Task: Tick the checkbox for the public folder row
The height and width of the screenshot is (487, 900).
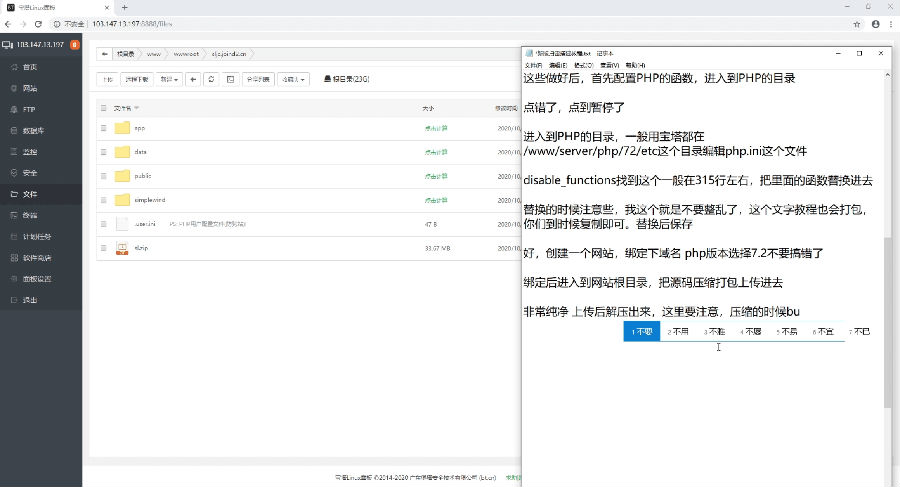Action: point(104,176)
